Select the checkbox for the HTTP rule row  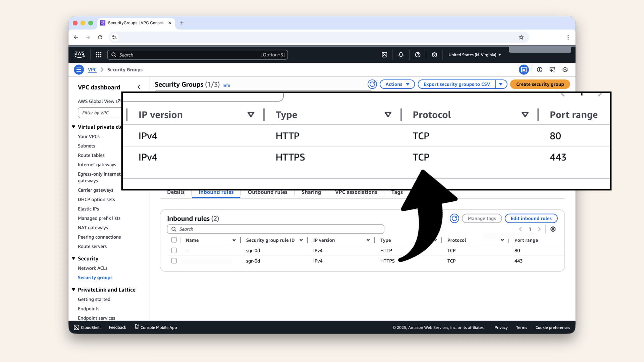point(174,250)
